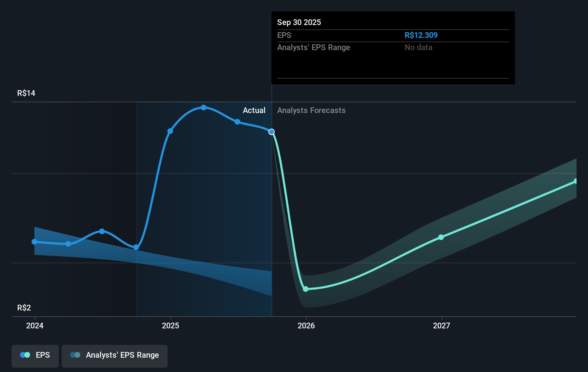The width and height of the screenshot is (588, 372).
Task: Click the peak EPS data point near mid-2025
Action: click(203, 108)
